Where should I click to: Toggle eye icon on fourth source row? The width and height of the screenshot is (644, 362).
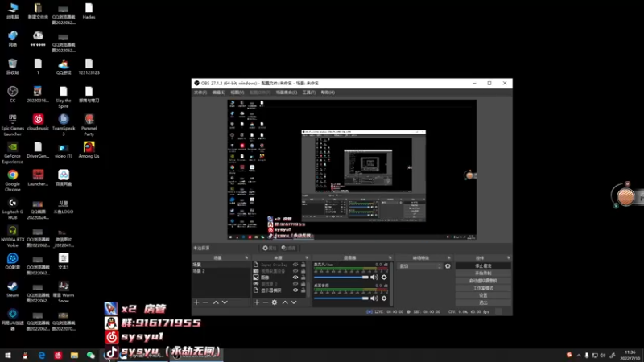coord(295,284)
